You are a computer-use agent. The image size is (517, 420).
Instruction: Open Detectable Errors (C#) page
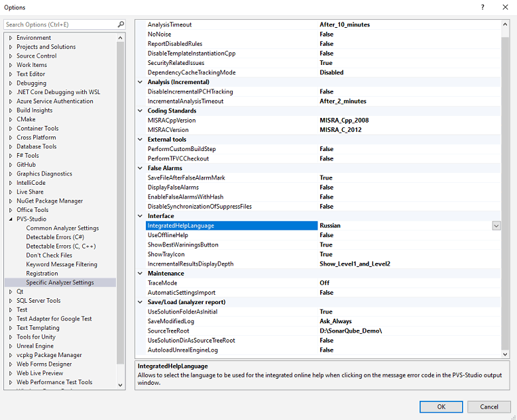coord(55,237)
